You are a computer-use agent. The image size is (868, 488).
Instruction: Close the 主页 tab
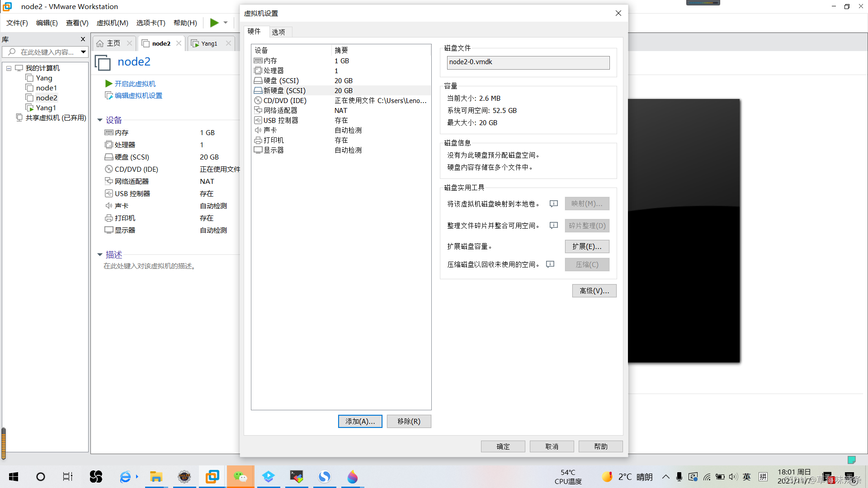(129, 43)
